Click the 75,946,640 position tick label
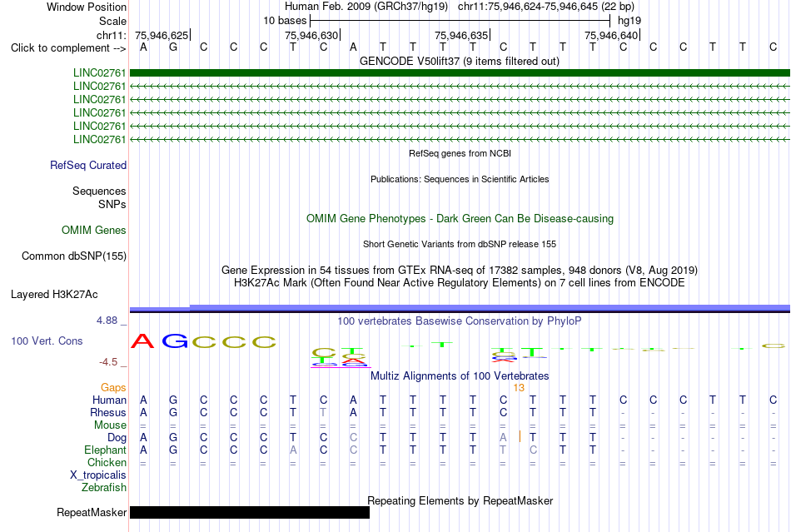This screenshot has width=791, height=532. click(x=611, y=35)
